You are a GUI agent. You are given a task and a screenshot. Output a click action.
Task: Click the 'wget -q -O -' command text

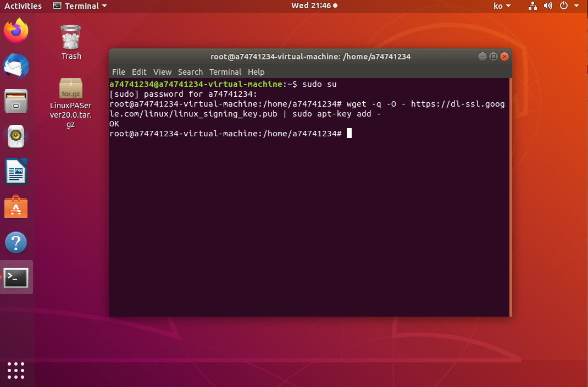(x=376, y=104)
